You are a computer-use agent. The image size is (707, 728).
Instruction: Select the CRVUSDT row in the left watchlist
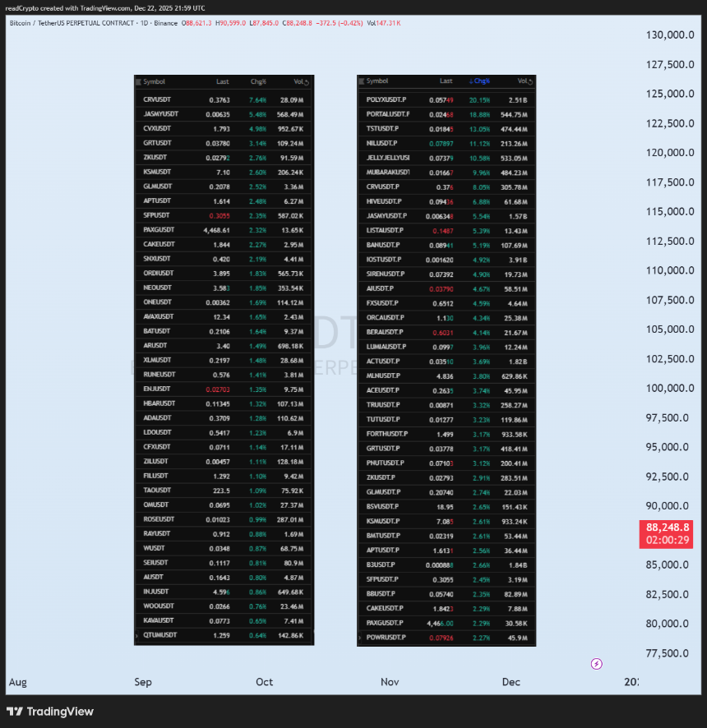(224, 99)
